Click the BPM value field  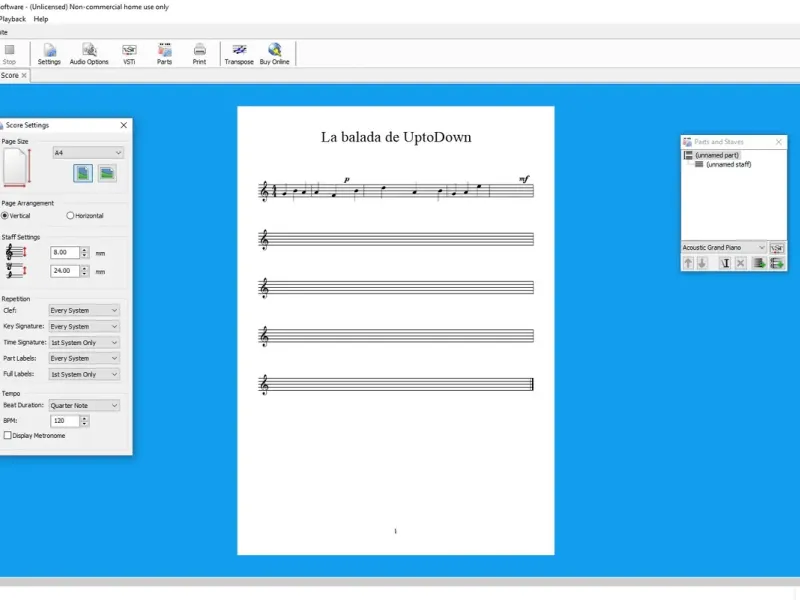point(65,421)
